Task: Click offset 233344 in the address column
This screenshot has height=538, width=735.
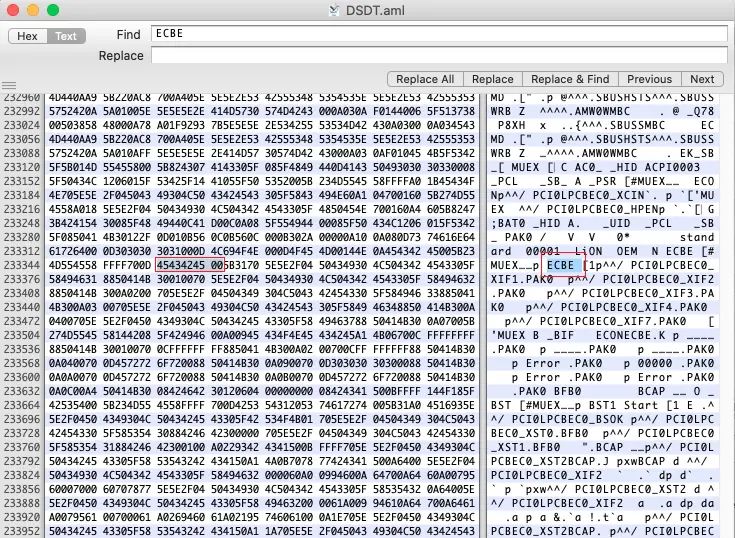Action: pyautogui.click(x=22, y=265)
